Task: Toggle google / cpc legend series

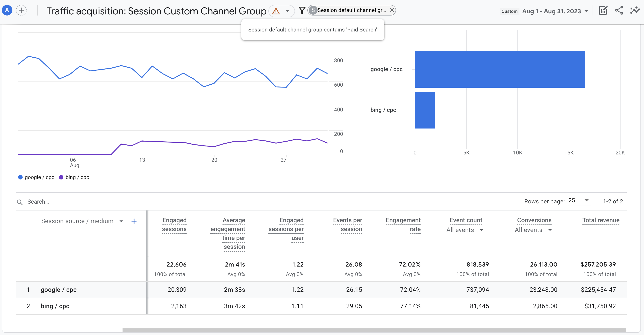Action: [36, 177]
